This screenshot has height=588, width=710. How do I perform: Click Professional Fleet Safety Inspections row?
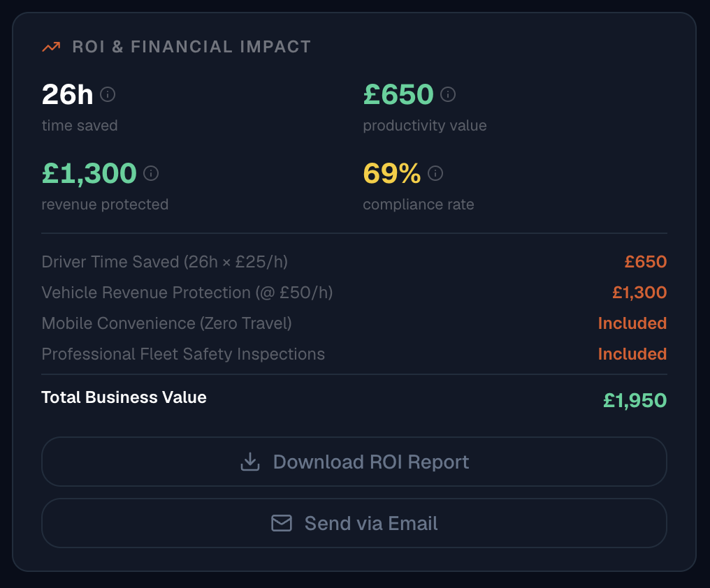pos(354,354)
